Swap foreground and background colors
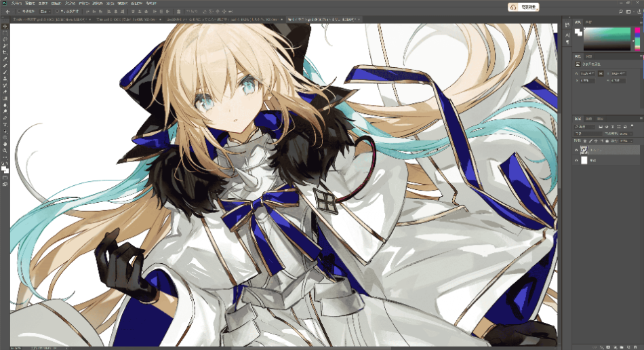644x350 pixels. (7, 164)
